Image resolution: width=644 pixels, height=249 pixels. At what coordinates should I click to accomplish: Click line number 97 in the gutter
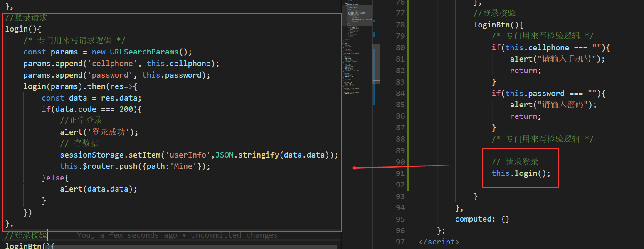pos(400,242)
